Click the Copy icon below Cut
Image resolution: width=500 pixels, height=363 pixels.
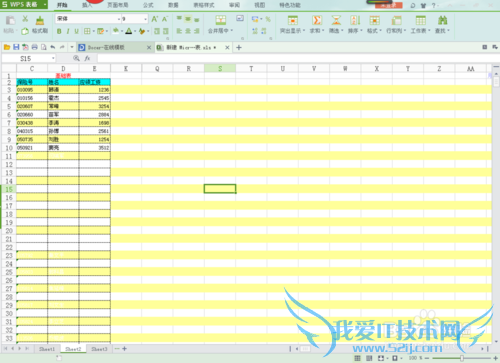[x=25, y=31]
